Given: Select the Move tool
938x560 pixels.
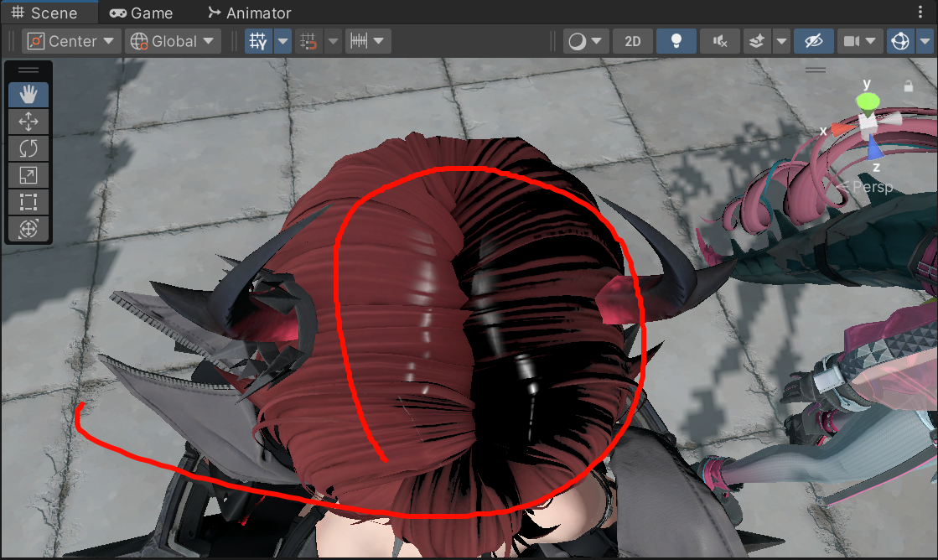Looking at the screenshot, I should pos(29,122).
